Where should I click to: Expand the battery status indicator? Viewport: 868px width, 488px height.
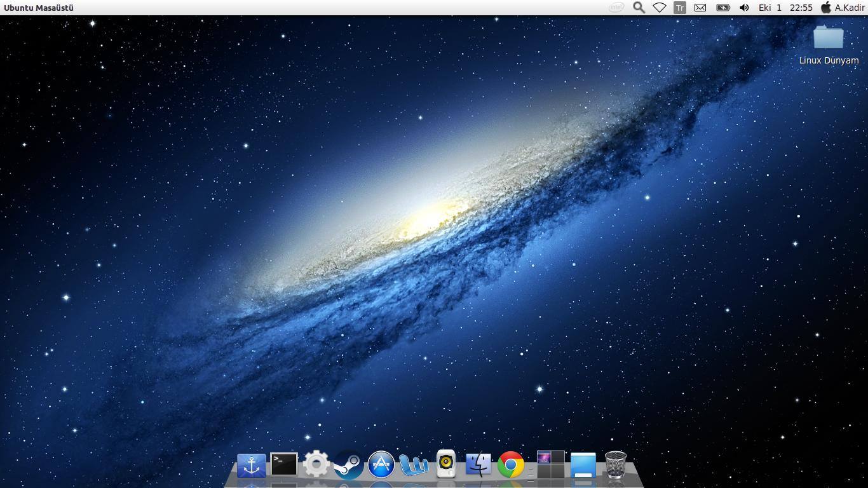click(x=722, y=8)
